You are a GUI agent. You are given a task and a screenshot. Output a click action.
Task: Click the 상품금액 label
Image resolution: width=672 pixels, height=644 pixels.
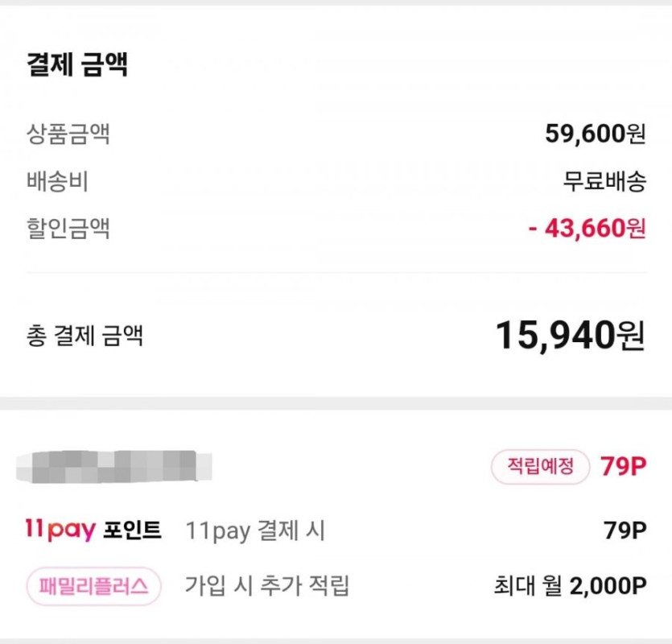click(68, 134)
